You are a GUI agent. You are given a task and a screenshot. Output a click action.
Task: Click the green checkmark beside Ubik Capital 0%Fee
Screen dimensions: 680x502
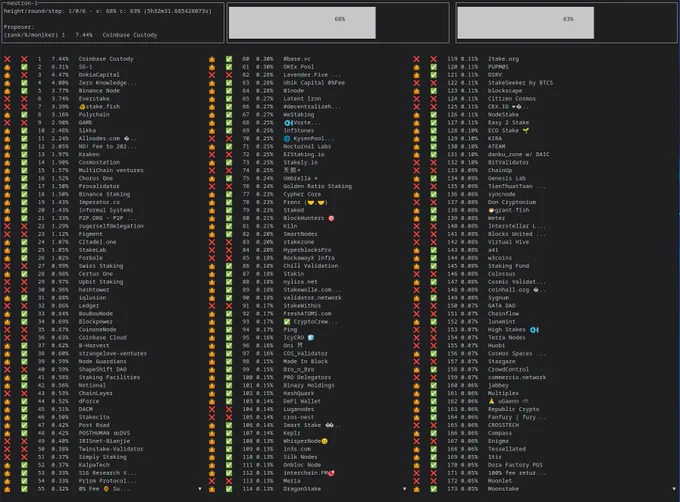229,83
